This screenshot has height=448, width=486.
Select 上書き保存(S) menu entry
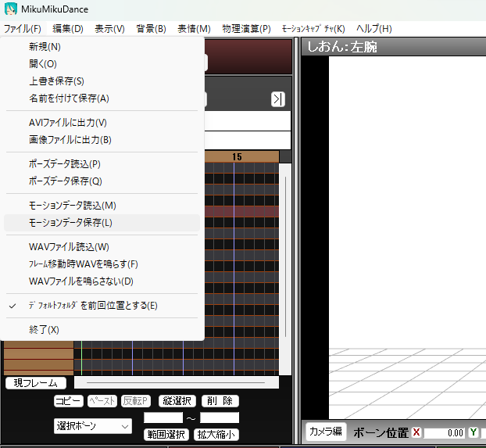coord(102,81)
